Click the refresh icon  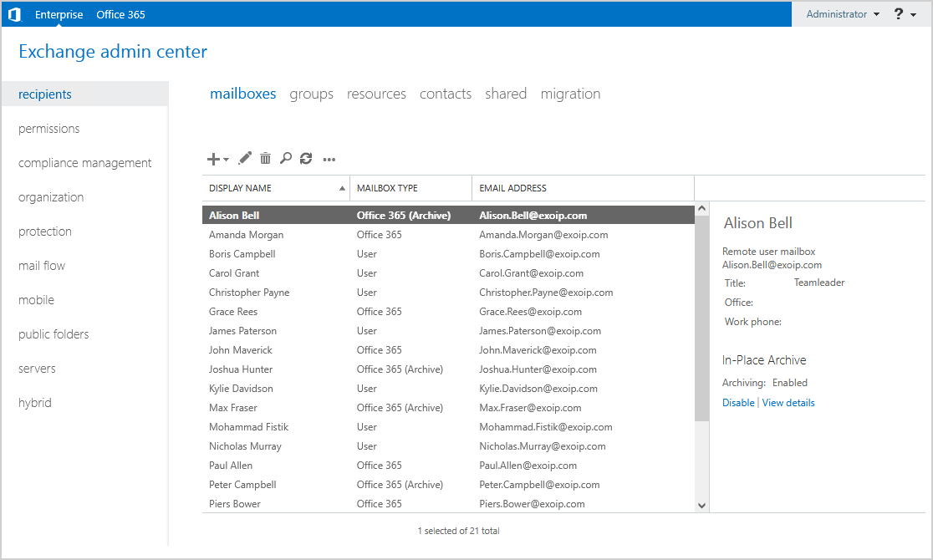(306, 158)
